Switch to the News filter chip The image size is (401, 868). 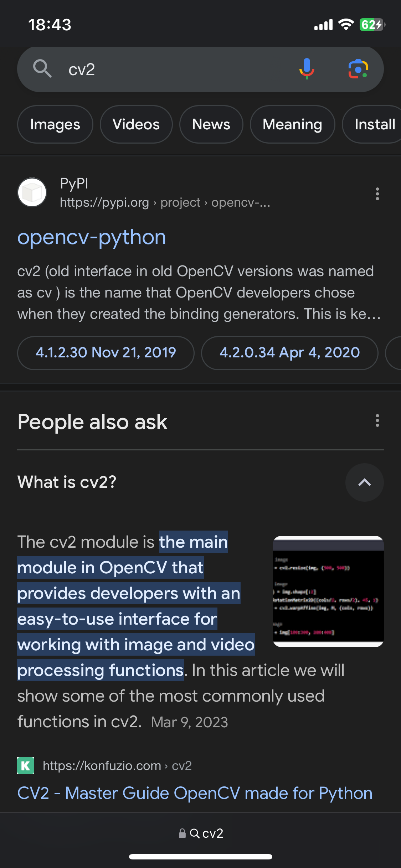click(x=211, y=124)
